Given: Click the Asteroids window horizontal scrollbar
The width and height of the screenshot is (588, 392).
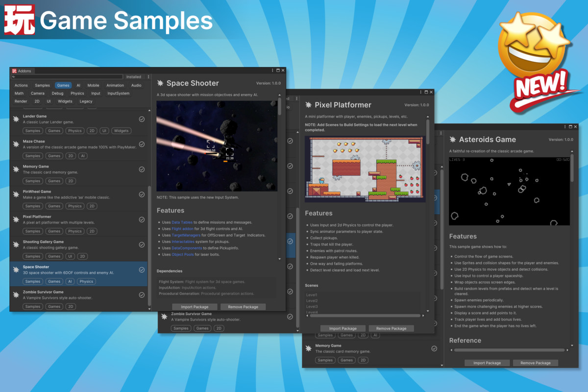Looking at the screenshot, I should [x=510, y=350].
